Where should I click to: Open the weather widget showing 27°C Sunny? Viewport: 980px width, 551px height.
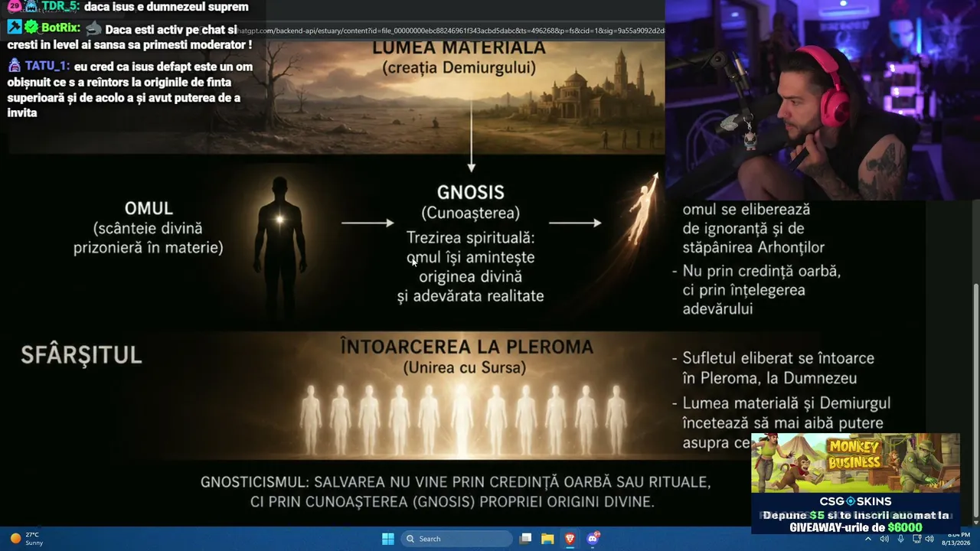[27, 539]
